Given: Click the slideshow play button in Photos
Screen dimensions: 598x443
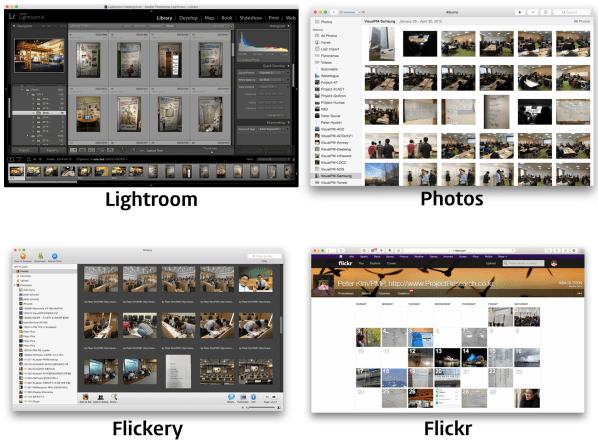Looking at the screenshot, I should click(519, 12).
